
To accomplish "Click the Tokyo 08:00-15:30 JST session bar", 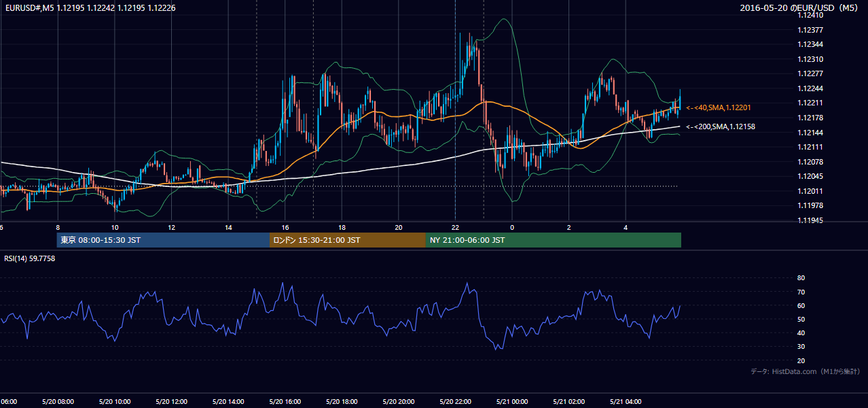I will coord(163,240).
